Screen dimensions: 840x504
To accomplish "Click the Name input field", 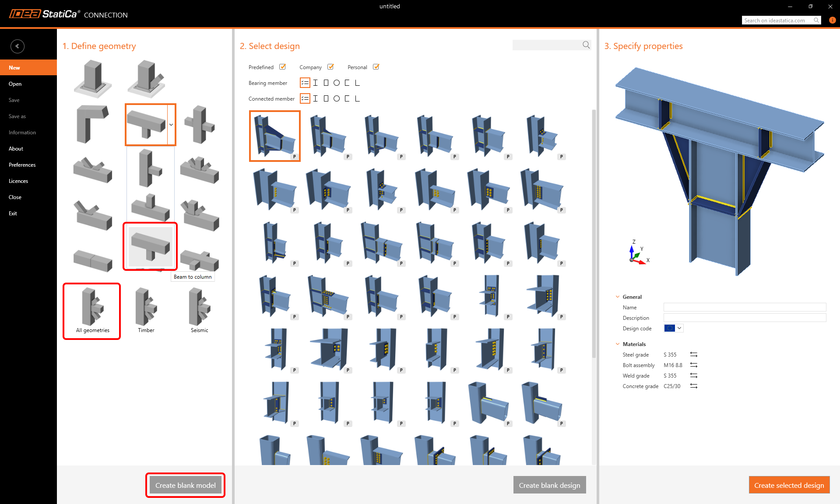I will click(x=744, y=308).
